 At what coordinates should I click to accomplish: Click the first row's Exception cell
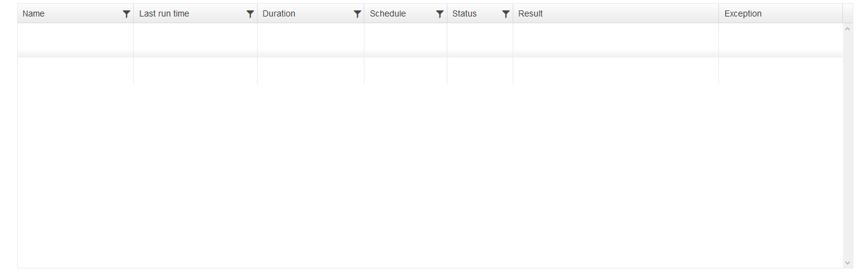point(780,40)
